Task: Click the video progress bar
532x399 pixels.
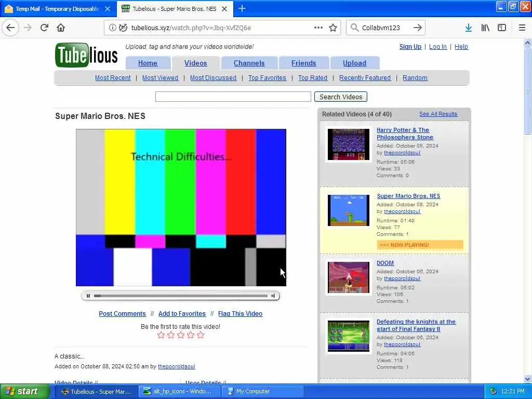Action: click(x=180, y=296)
